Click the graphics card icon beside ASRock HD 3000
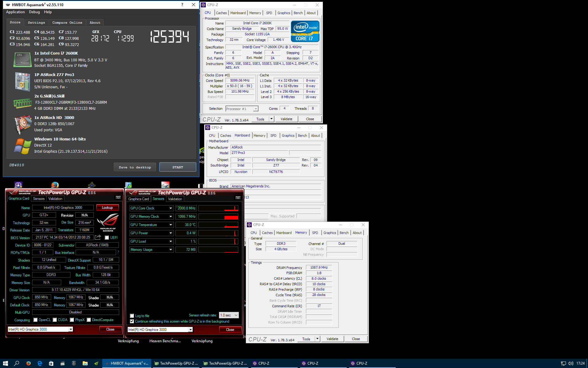 tap(22, 125)
